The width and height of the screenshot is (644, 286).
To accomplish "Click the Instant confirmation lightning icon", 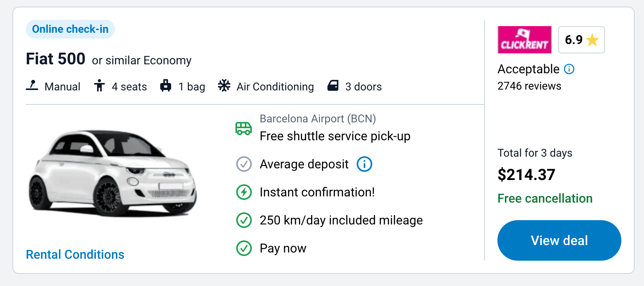I will coord(244,192).
